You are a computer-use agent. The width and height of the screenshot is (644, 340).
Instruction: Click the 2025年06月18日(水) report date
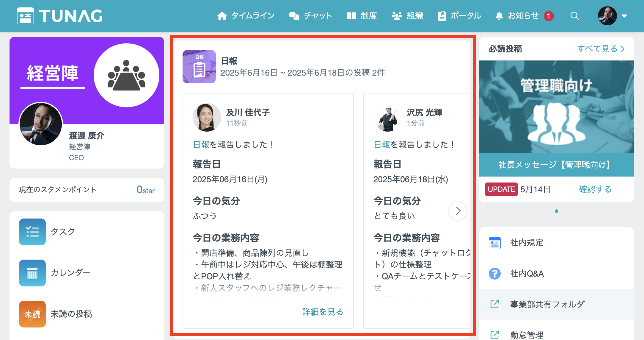coord(411,179)
